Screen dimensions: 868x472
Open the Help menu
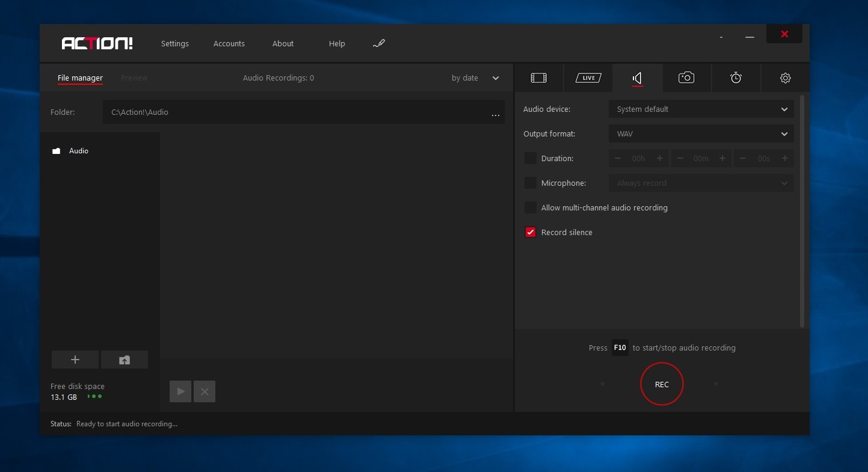tap(337, 44)
